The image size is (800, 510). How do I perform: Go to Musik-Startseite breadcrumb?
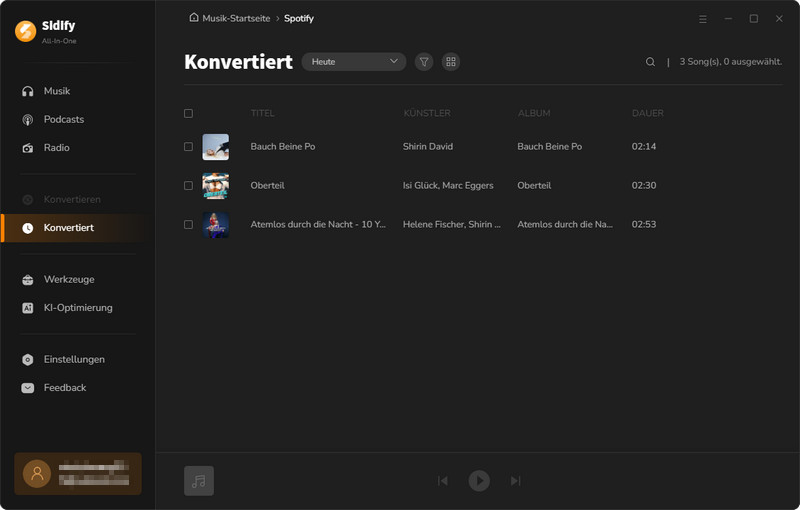point(236,18)
